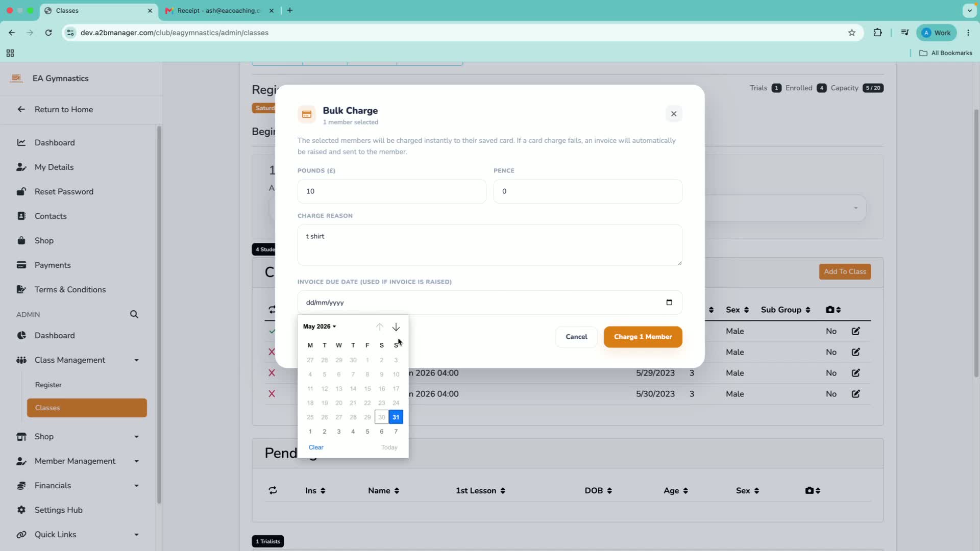Open the May 2026 month dropdown
Image resolution: width=980 pixels, height=551 pixels.
point(320,327)
